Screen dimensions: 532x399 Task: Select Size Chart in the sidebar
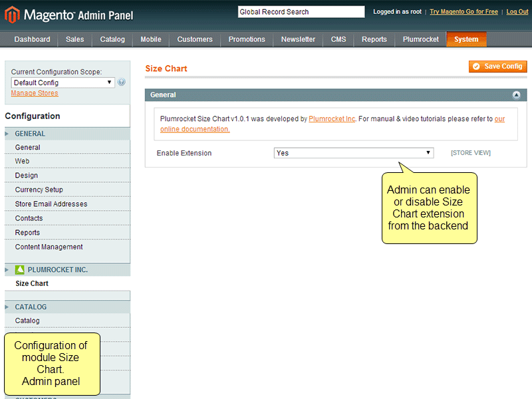coord(31,283)
